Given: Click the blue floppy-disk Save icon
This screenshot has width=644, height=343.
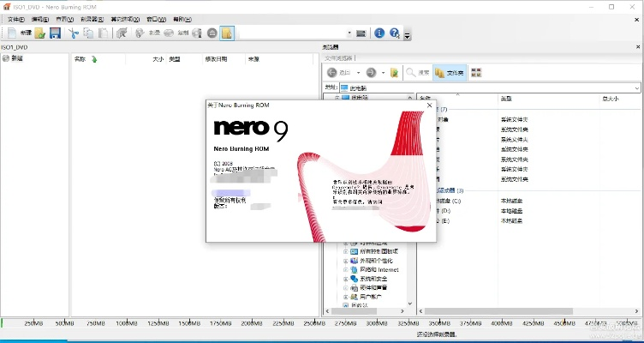Looking at the screenshot, I should click(55, 33).
